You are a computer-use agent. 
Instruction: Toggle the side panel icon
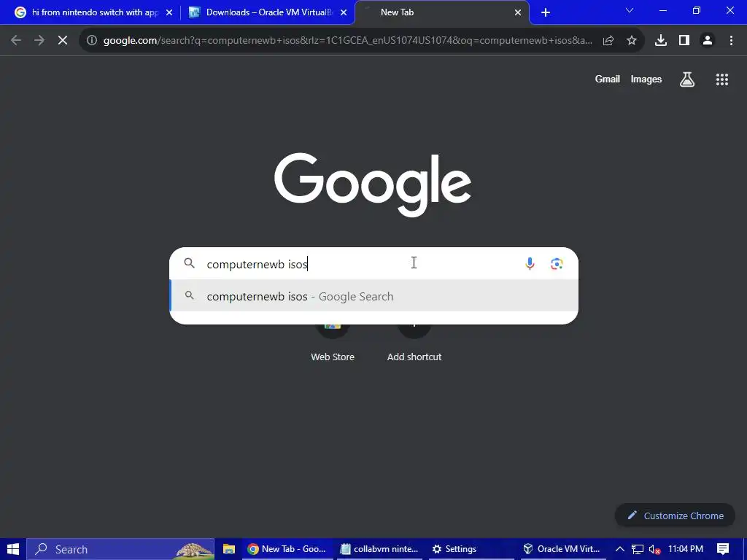click(684, 41)
